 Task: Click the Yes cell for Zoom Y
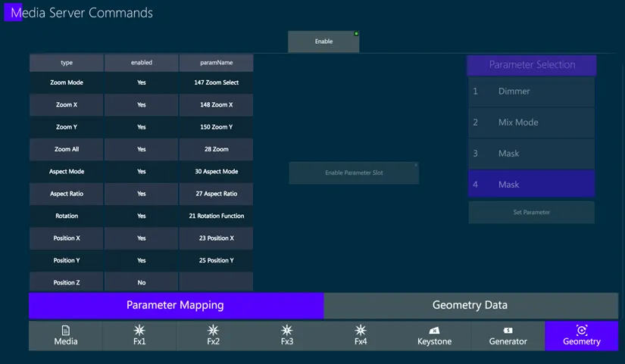click(x=142, y=127)
